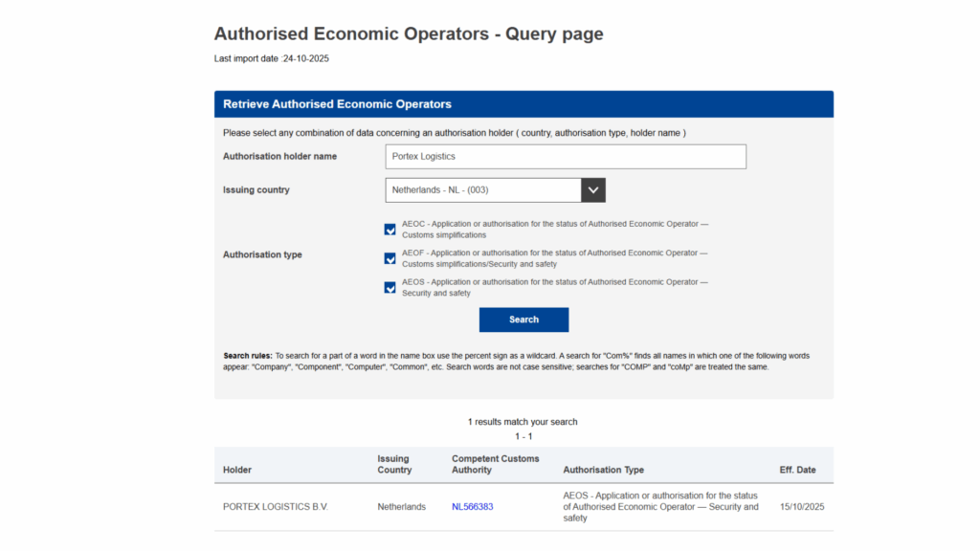Image resolution: width=980 pixels, height=551 pixels.
Task: Select the Competent Customs Authority column header
Action: click(495, 465)
